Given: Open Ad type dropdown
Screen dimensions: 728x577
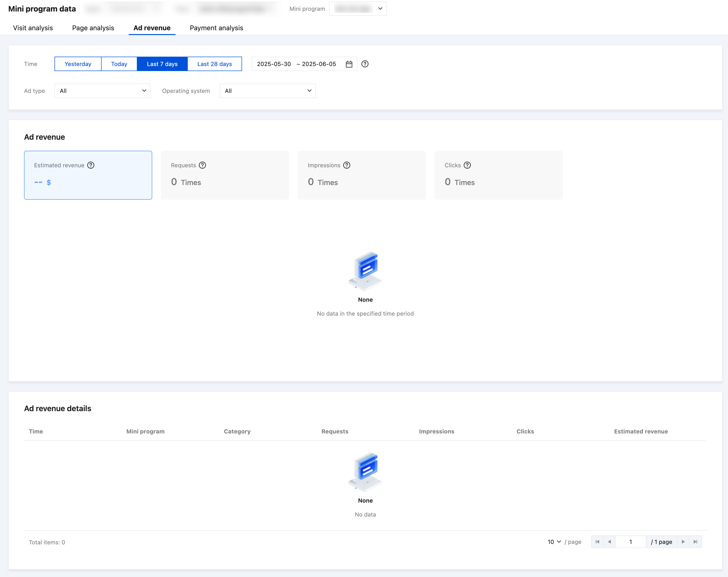Looking at the screenshot, I should coord(102,90).
